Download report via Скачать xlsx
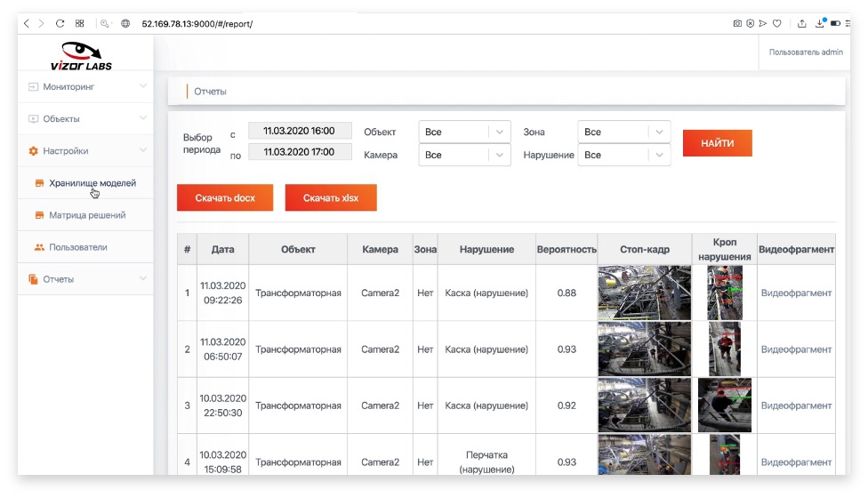 331,198
